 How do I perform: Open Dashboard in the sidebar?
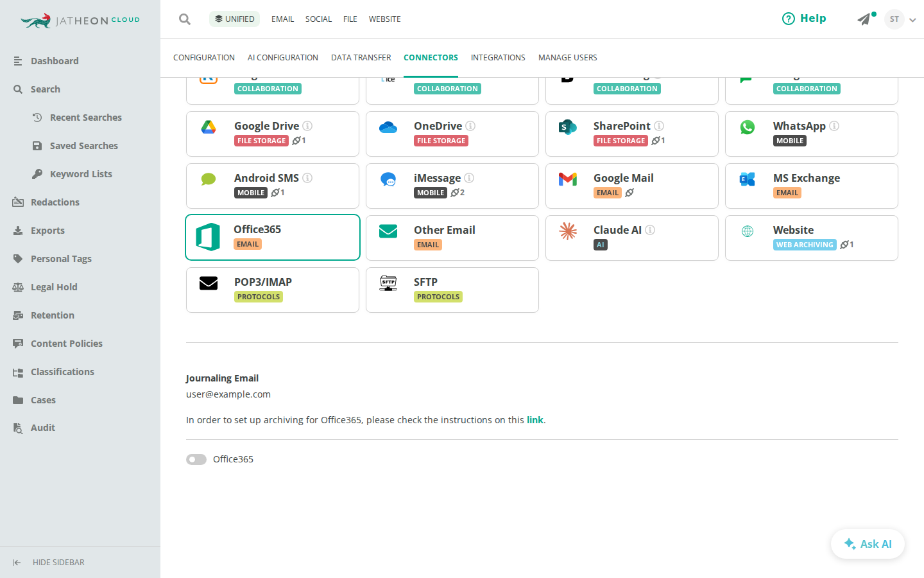[55, 61]
